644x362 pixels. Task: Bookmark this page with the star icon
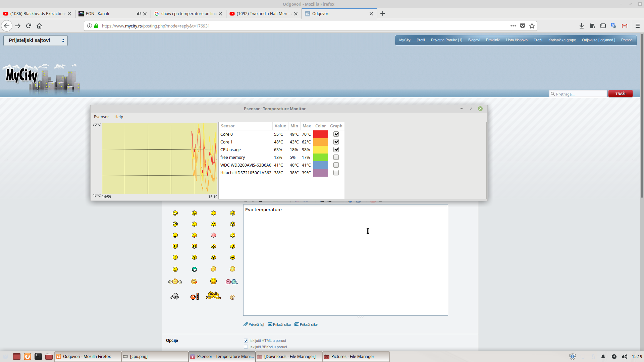point(532,26)
